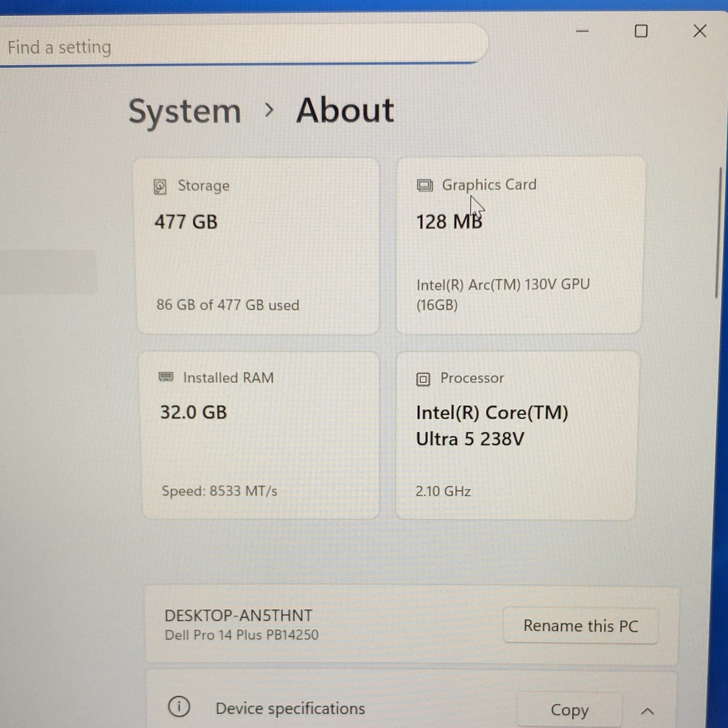Click the 2.10 GHz processor speed
The width and height of the screenshot is (728, 728).
(443, 491)
